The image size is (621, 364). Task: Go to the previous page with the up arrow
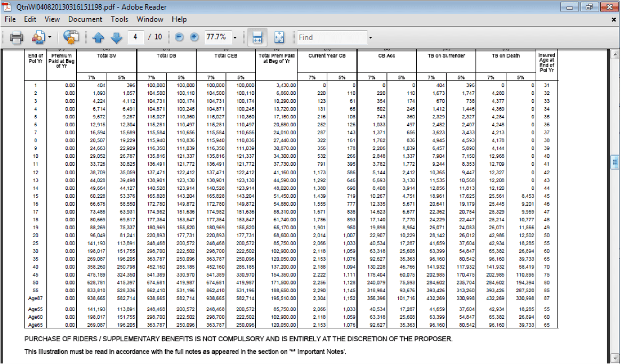[x=99, y=37]
